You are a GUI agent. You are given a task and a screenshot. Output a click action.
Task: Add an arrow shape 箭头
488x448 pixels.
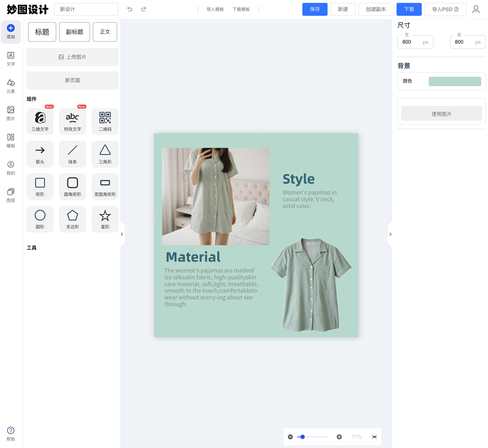[x=40, y=154]
